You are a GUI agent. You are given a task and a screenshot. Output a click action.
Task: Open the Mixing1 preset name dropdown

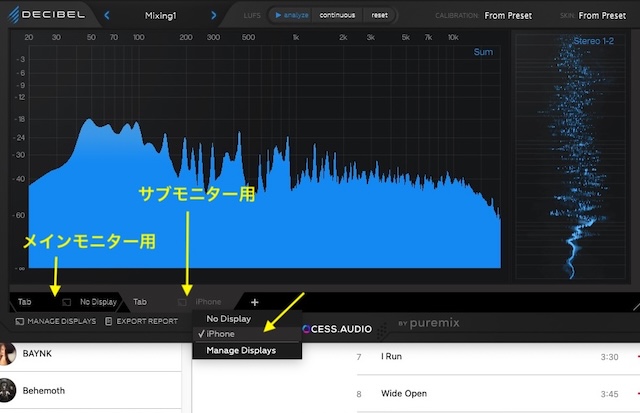click(160, 15)
